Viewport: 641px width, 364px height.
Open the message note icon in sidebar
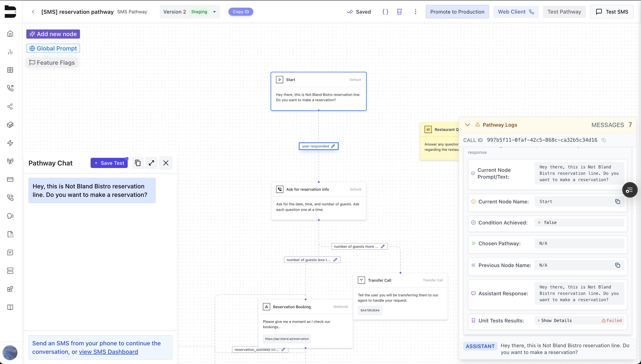[x=10, y=252]
